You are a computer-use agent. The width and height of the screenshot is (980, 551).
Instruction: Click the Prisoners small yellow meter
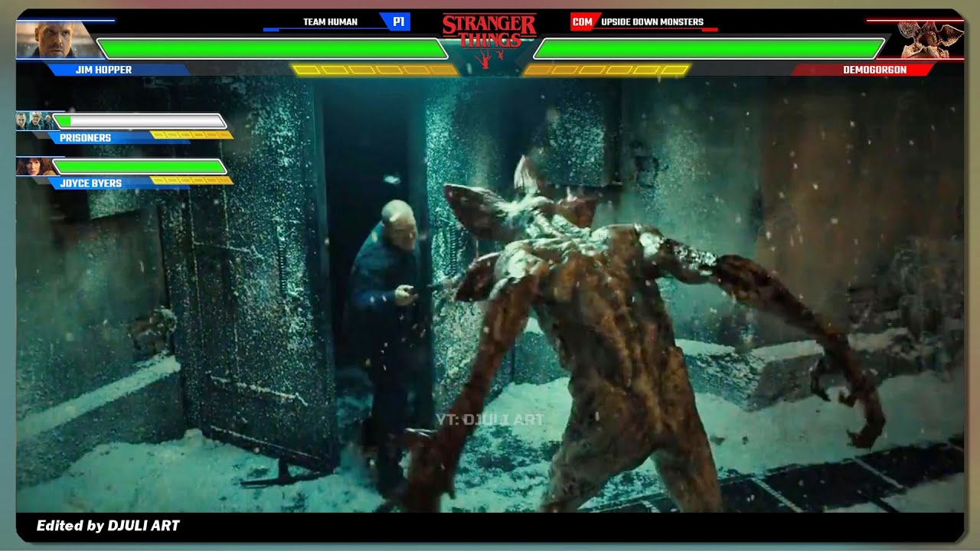[x=191, y=135]
